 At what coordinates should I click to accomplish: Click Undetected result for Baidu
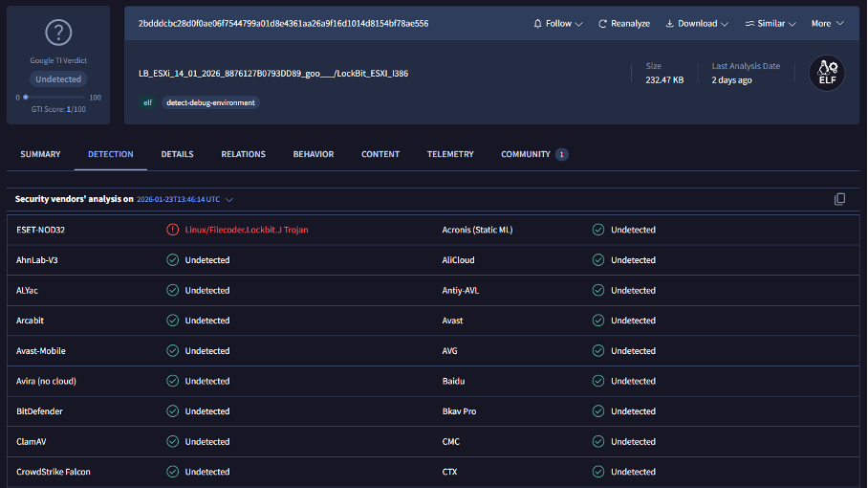point(633,381)
